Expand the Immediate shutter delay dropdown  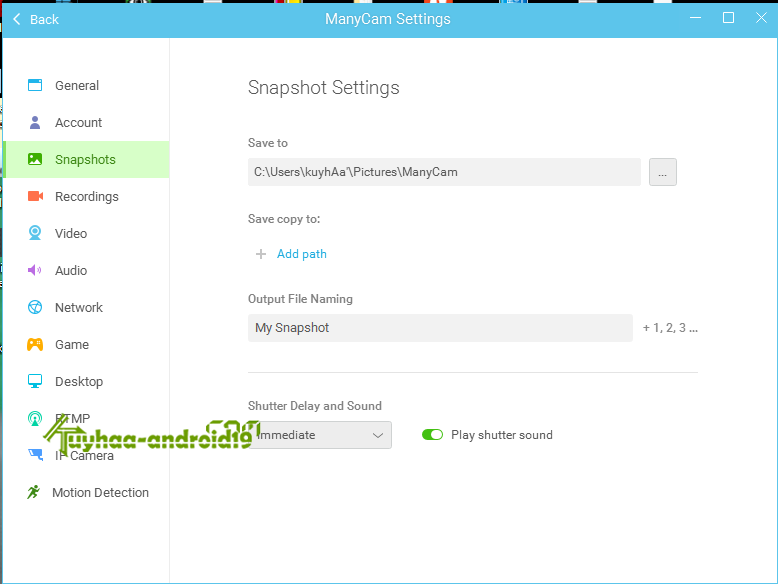click(x=320, y=435)
